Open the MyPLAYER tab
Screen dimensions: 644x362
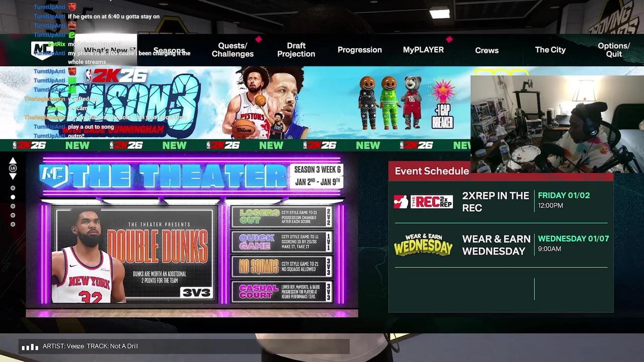pyautogui.click(x=423, y=50)
